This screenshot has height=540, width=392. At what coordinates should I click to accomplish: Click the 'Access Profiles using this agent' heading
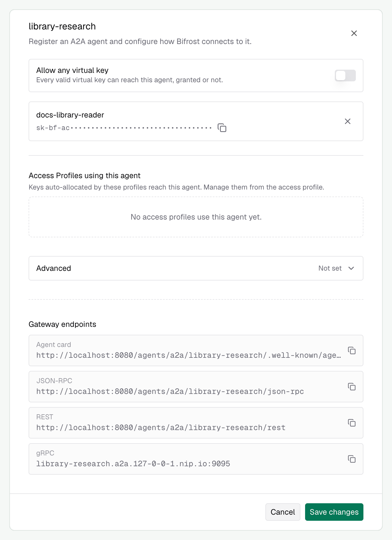pos(85,176)
